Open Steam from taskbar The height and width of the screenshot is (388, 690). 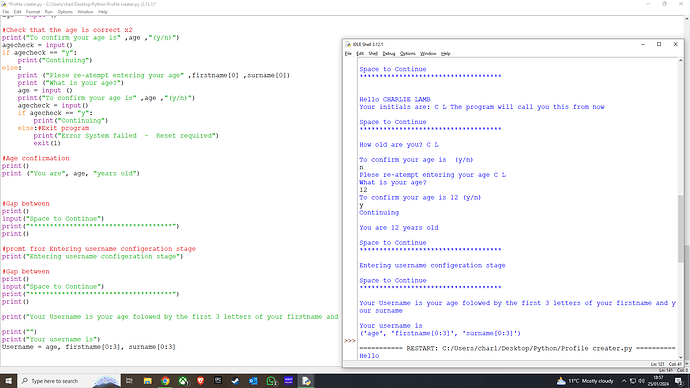click(x=235, y=381)
